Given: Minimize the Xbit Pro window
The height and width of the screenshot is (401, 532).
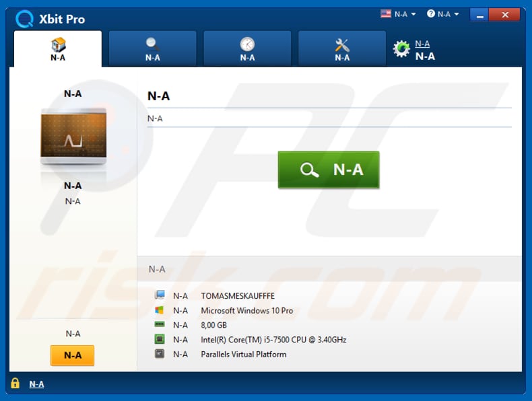Looking at the screenshot, I should pyautogui.click(x=479, y=15).
